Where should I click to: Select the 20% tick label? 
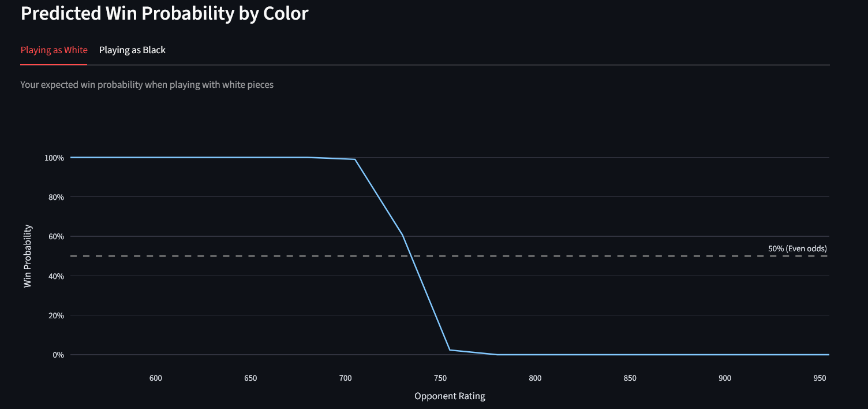point(56,315)
